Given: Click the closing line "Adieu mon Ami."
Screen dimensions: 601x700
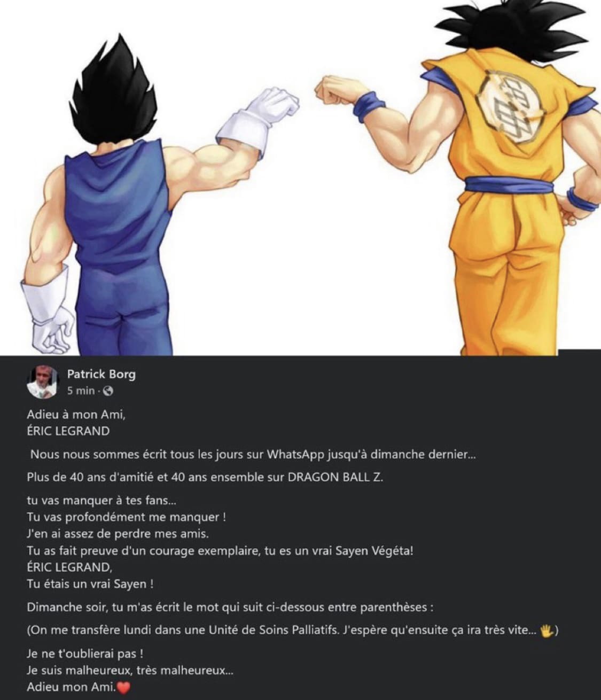Looking at the screenshot, I should [x=71, y=687].
